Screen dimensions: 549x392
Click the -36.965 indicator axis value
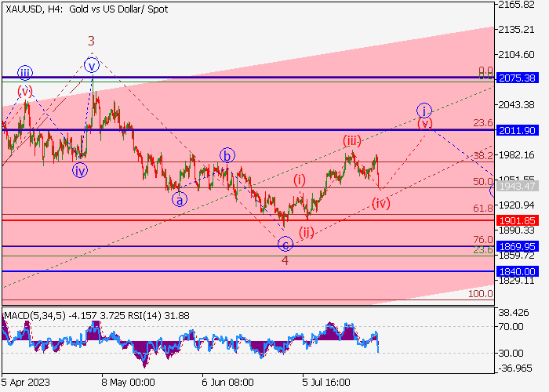pos(514,368)
